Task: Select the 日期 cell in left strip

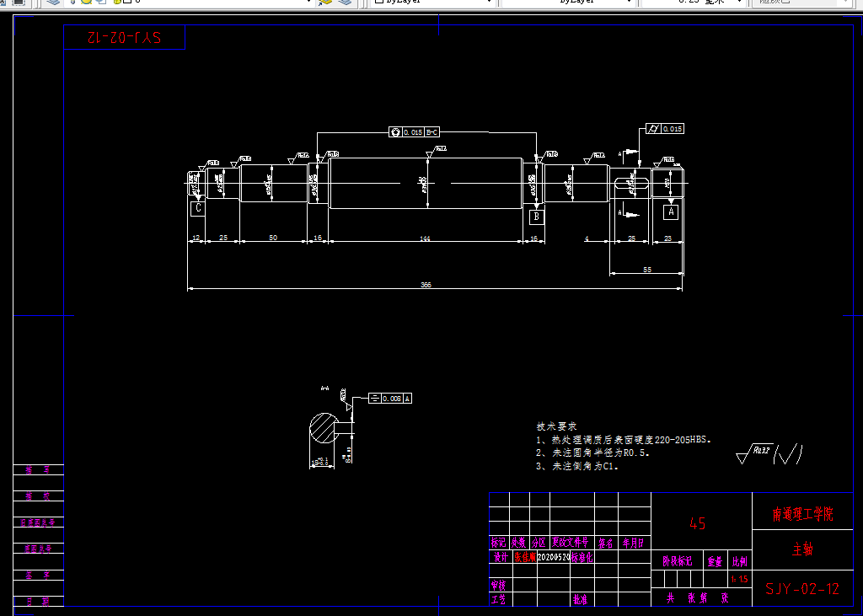Action: 38,601
